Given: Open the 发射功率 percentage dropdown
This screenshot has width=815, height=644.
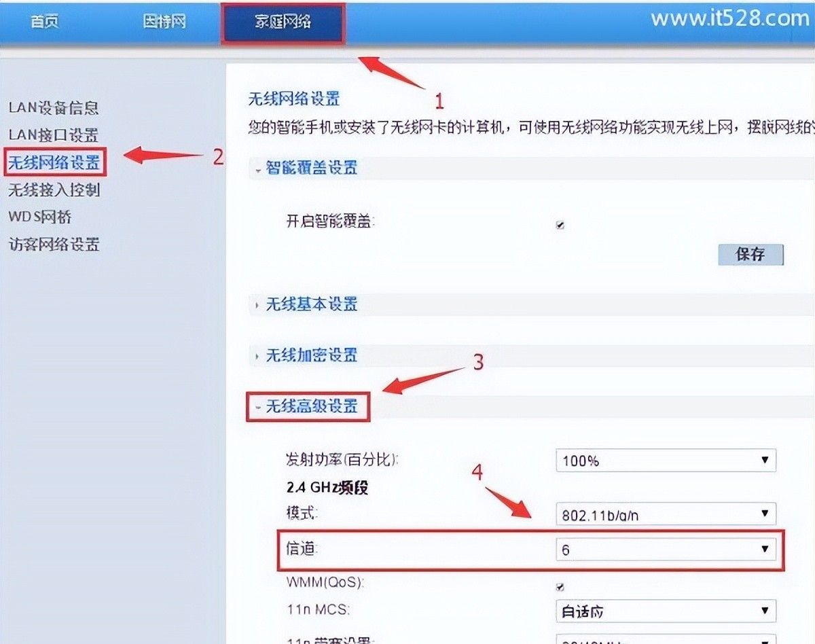Looking at the screenshot, I should click(666, 461).
